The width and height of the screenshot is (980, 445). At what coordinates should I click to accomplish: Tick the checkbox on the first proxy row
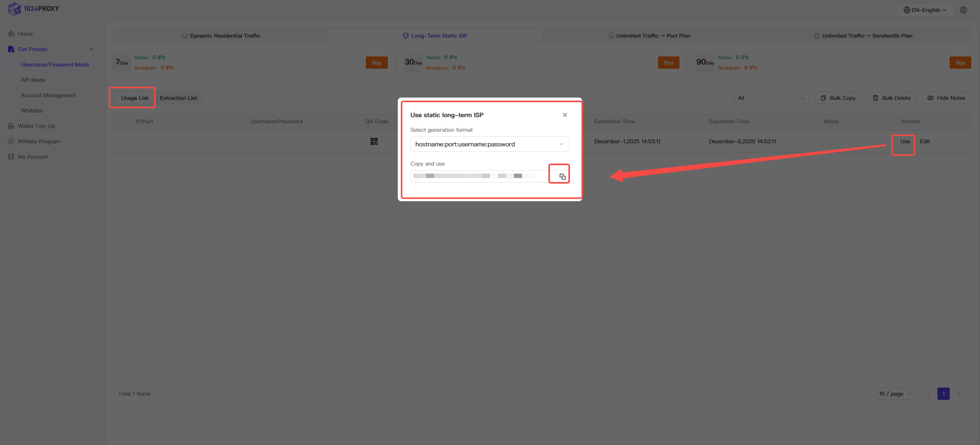coord(121,141)
